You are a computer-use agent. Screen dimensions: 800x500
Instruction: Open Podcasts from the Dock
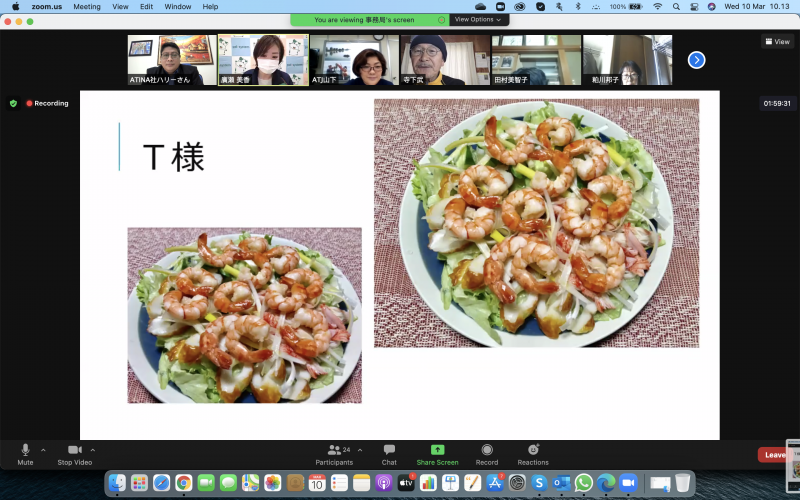(x=384, y=482)
